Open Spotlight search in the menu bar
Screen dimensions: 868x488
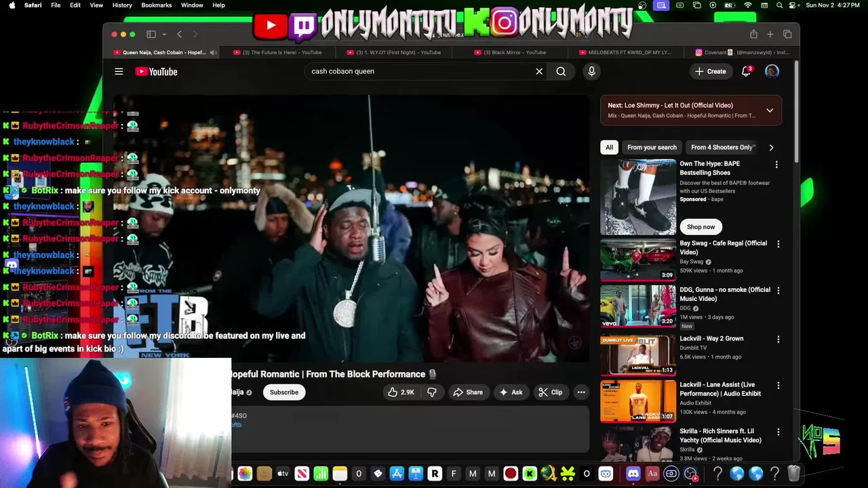[780, 5]
